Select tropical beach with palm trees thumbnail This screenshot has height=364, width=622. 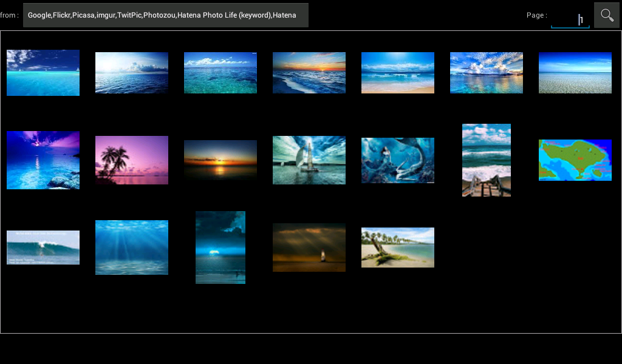pyautogui.click(x=397, y=248)
